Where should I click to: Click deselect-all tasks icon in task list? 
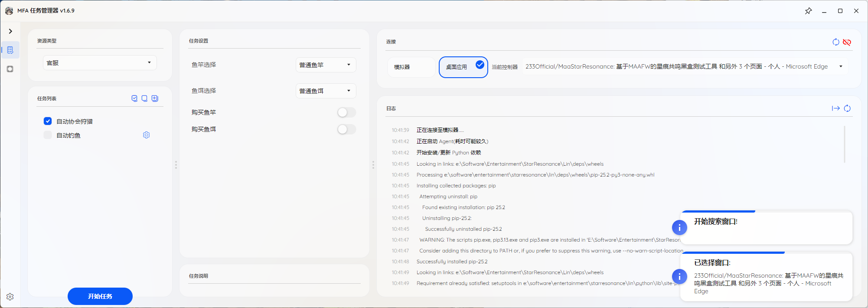pyautogui.click(x=144, y=98)
